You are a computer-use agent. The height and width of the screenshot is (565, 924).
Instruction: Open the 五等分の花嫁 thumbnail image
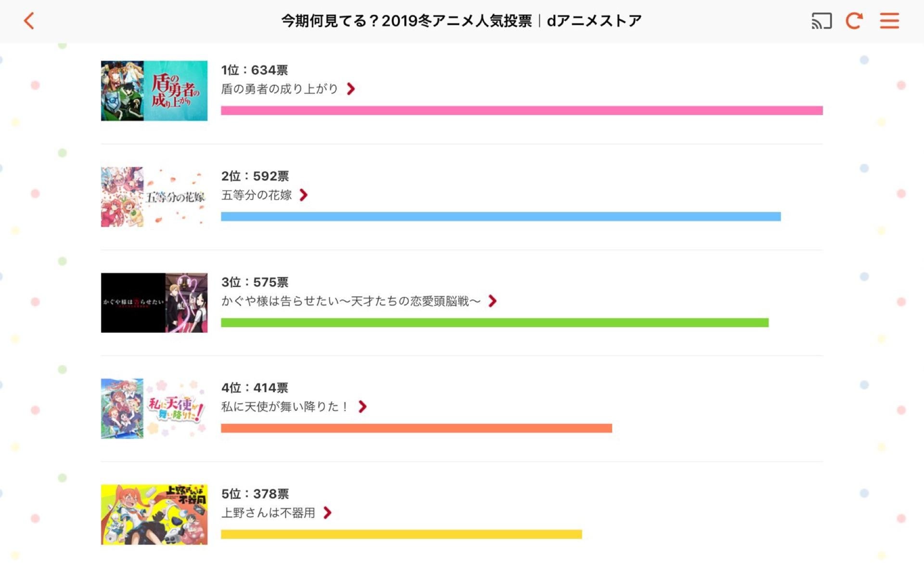[154, 197]
